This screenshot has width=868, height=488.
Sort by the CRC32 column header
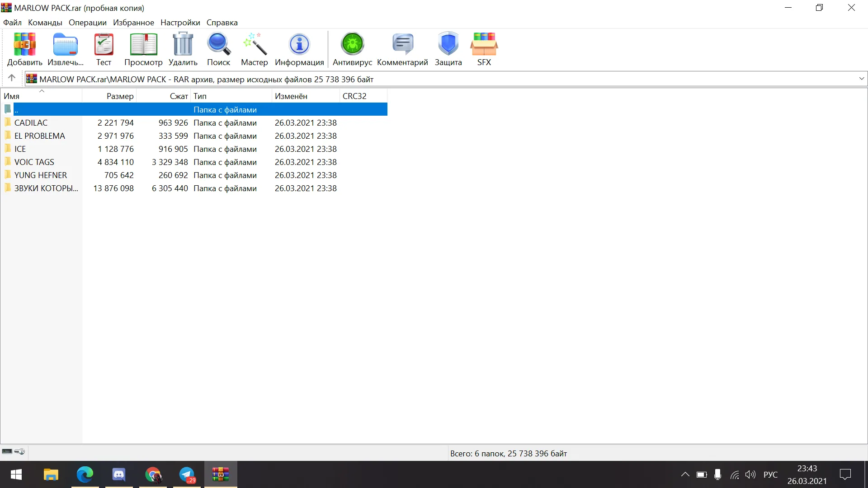(363, 96)
